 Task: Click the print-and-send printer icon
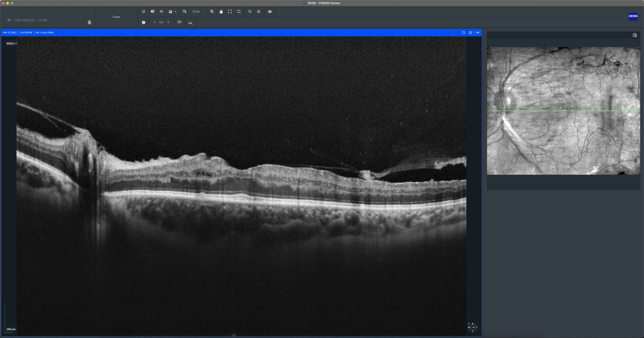[x=152, y=12]
